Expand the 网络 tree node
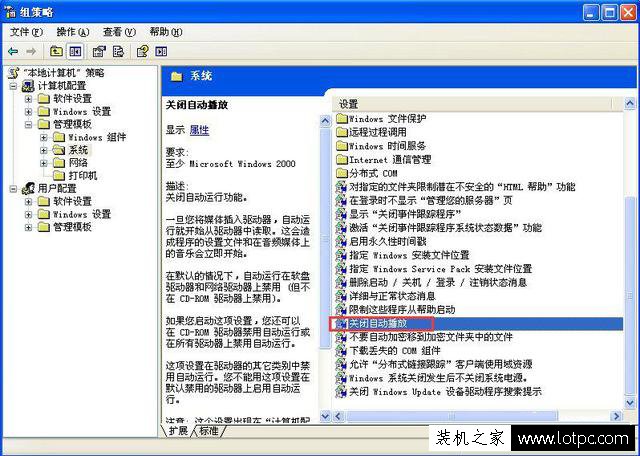 coord(44,163)
